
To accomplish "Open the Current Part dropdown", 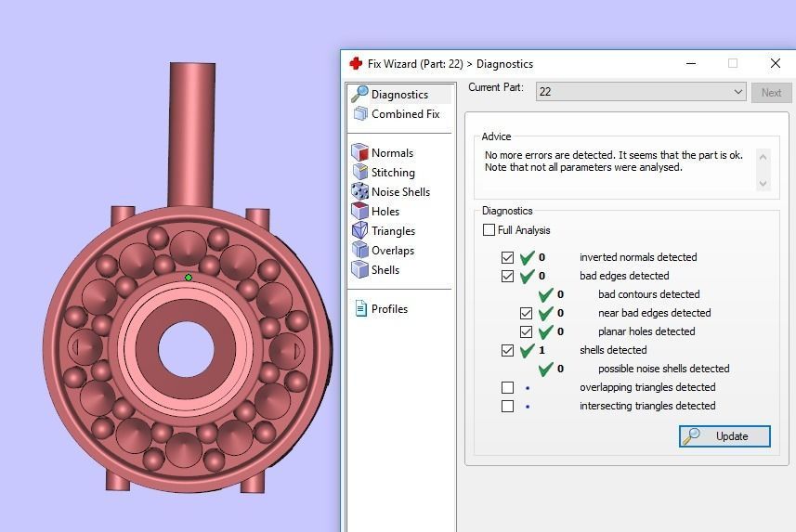I will [x=641, y=92].
